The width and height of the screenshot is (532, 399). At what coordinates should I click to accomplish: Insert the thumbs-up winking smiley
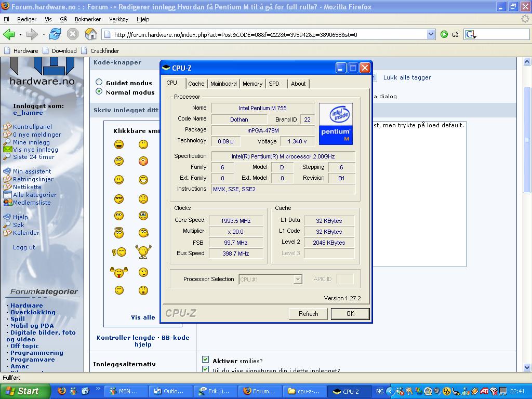pyautogui.click(x=119, y=252)
